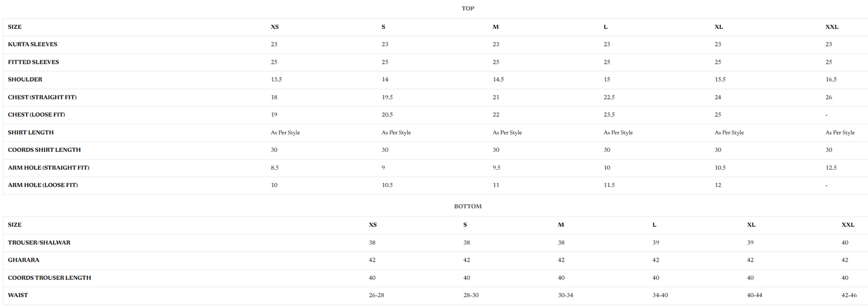Select the KURTA SLEEVES row label
The image size is (868, 308).
pos(32,44)
